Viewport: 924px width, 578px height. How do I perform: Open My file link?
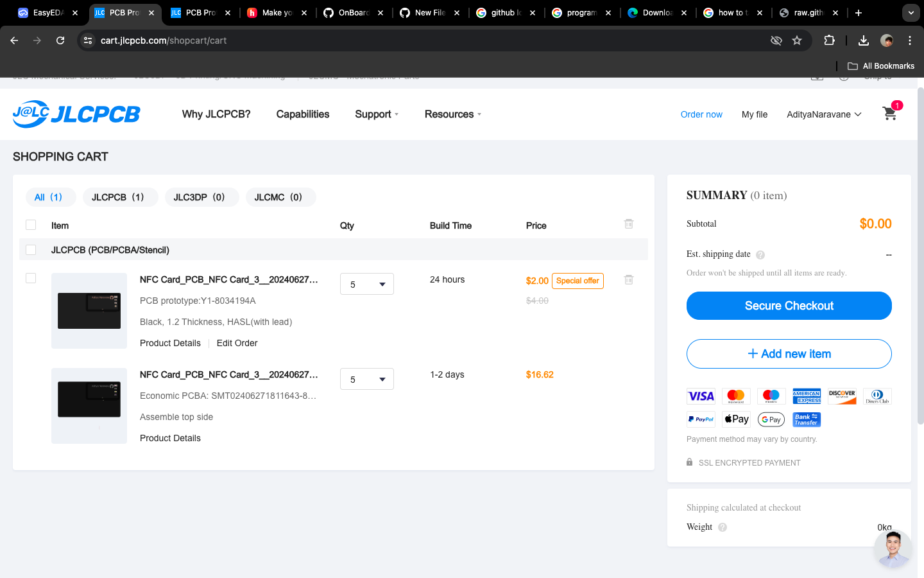pyautogui.click(x=755, y=114)
